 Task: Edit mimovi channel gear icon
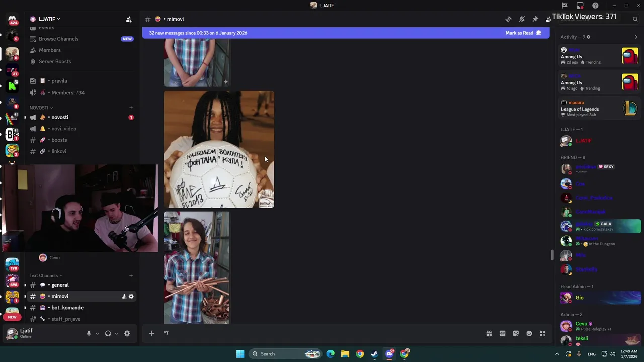(131, 297)
